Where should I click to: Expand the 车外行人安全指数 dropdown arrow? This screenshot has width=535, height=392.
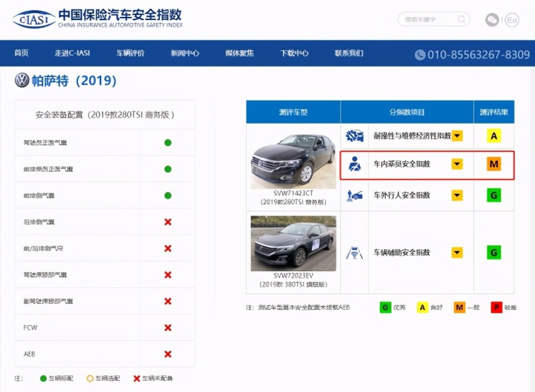pos(457,195)
